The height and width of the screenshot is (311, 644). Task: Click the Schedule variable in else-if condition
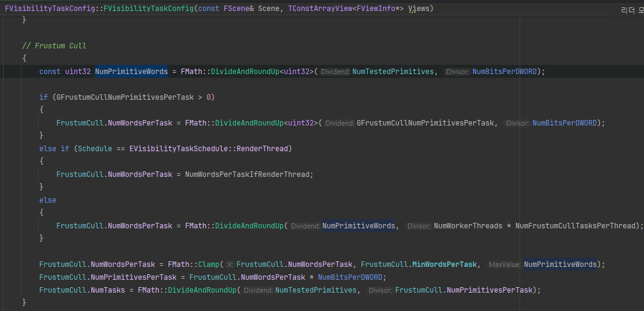click(x=95, y=149)
